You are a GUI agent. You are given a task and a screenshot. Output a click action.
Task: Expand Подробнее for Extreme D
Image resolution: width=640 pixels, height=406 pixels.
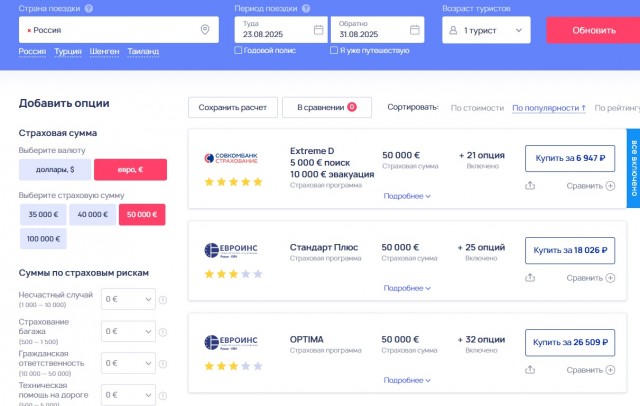(x=407, y=196)
